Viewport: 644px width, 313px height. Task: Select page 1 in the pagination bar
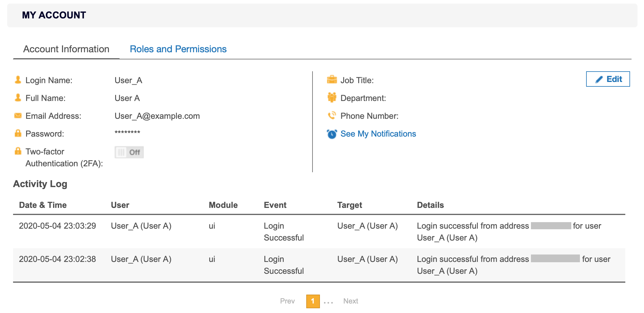(x=313, y=301)
